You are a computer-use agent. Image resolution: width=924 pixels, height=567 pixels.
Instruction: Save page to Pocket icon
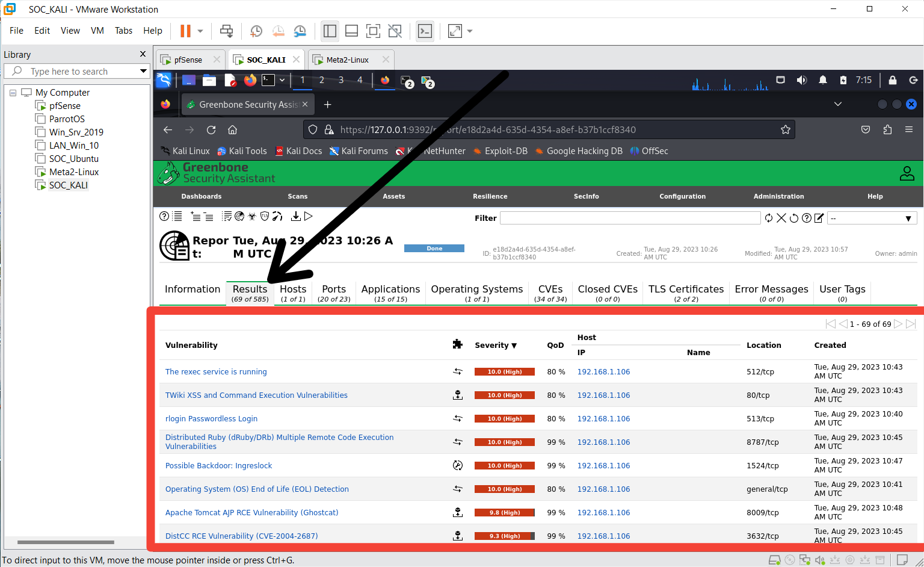866,129
